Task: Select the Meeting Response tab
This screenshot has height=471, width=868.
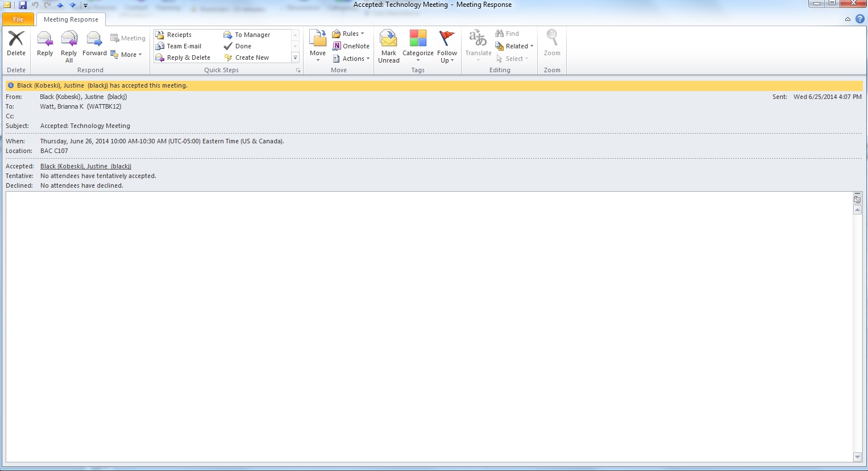Action: (x=71, y=19)
